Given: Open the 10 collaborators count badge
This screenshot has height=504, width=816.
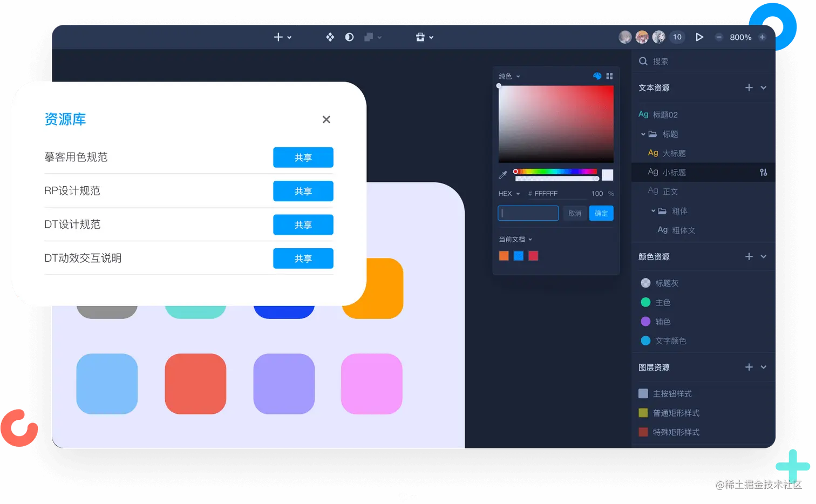Looking at the screenshot, I should pyautogui.click(x=677, y=37).
